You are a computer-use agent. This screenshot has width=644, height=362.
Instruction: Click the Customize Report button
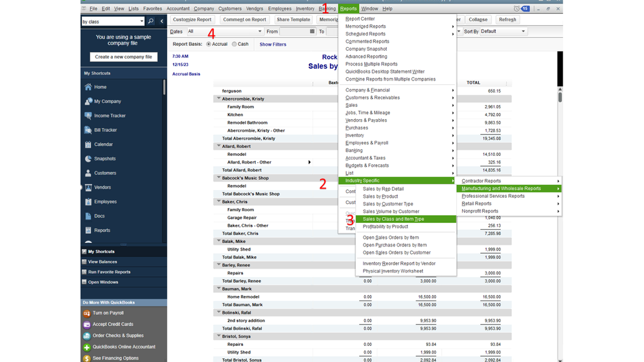click(192, 19)
